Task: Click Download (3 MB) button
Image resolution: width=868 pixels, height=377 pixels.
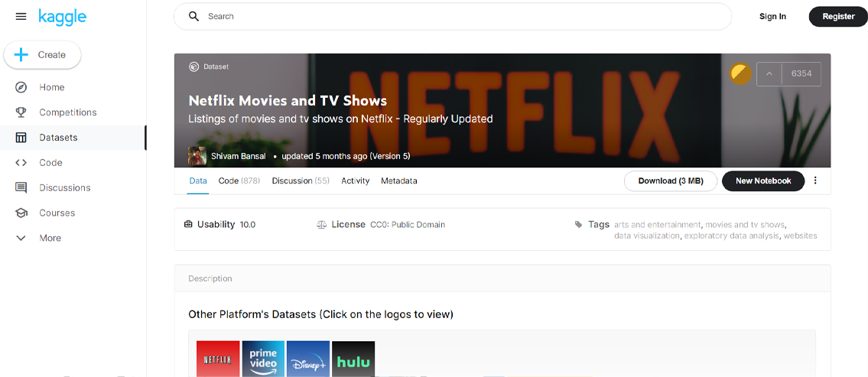Action: tap(671, 181)
